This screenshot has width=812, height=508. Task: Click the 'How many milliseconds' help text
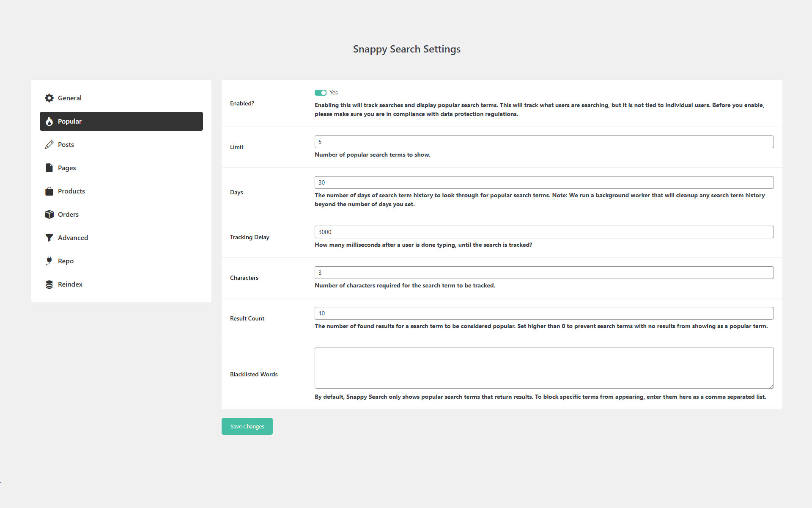(423, 245)
